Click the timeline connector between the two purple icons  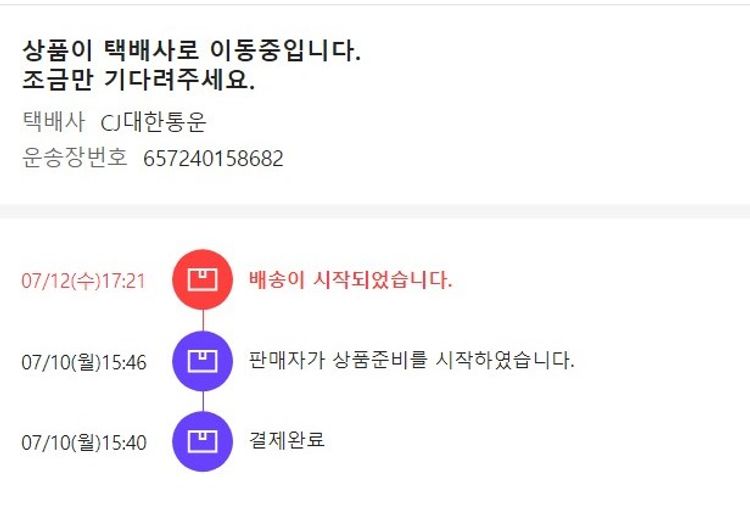coord(203,401)
